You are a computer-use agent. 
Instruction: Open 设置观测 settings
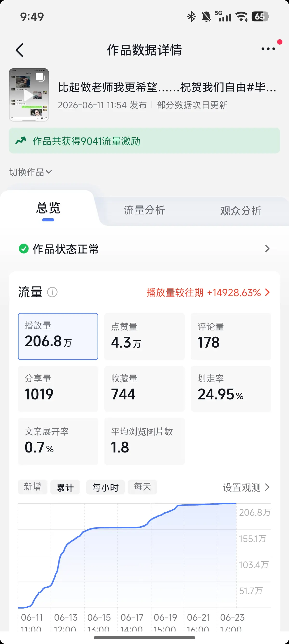[x=246, y=487]
